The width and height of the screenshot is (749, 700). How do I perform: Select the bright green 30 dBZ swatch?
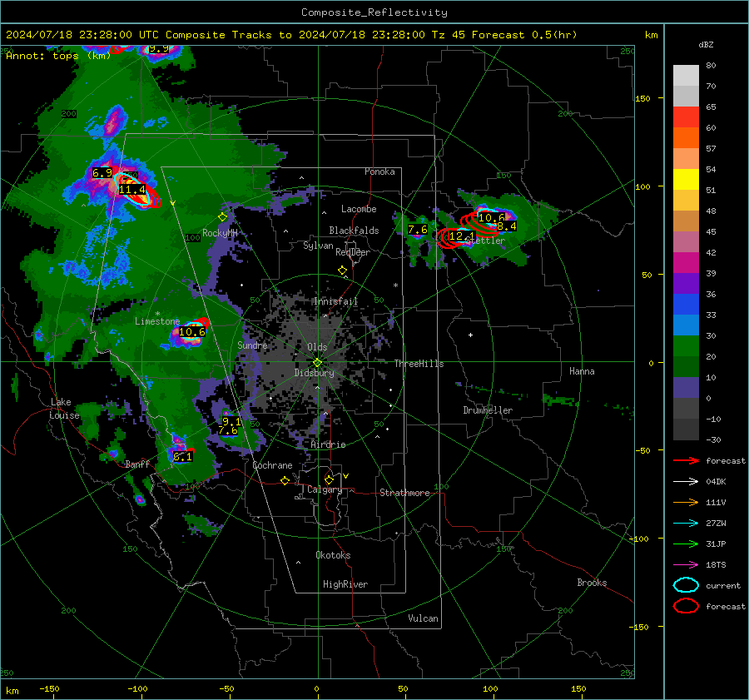(x=686, y=345)
